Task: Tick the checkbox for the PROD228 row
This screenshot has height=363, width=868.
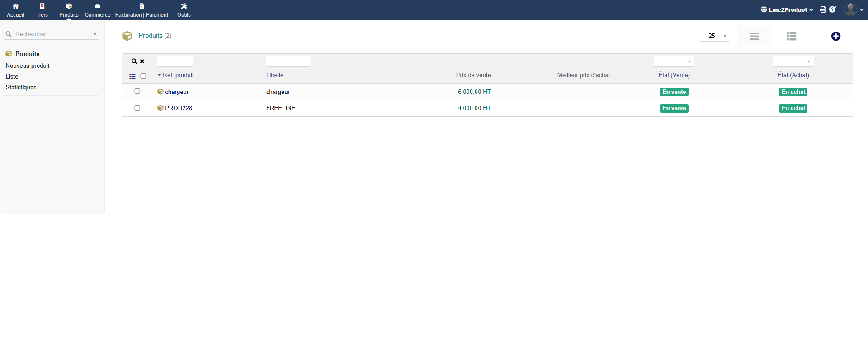Action: (137, 108)
